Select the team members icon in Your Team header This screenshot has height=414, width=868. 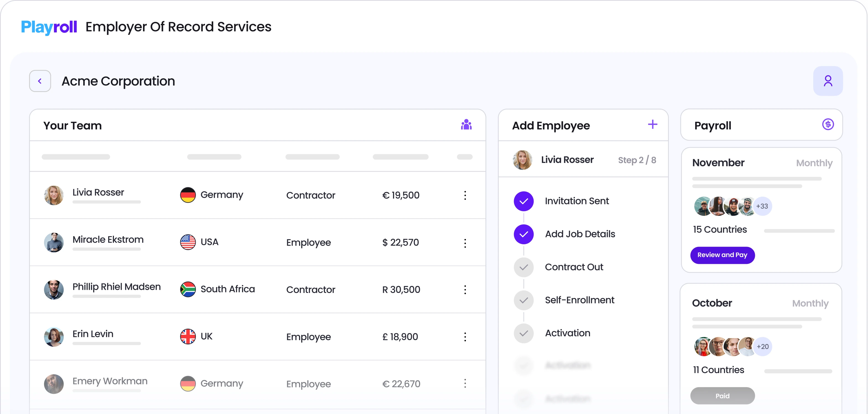pyautogui.click(x=466, y=125)
